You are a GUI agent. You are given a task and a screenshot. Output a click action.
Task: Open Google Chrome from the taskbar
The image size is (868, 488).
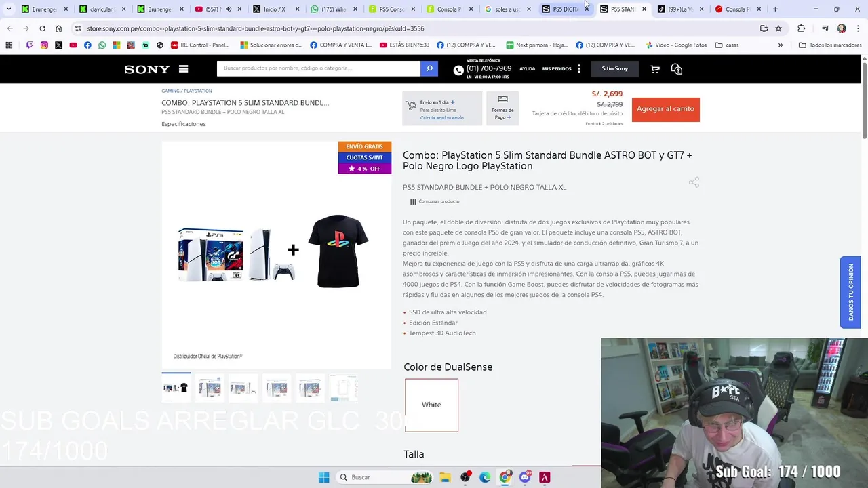(x=505, y=477)
